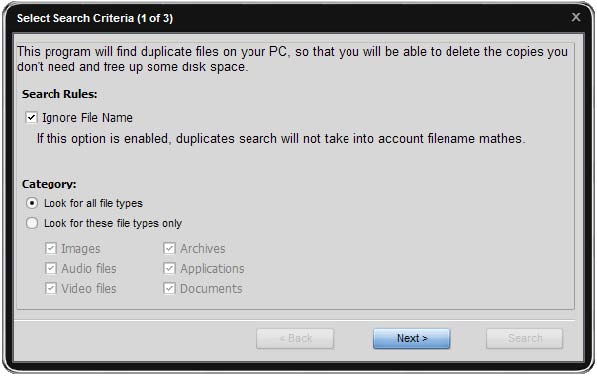Image resolution: width=597 pixels, height=376 pixels.
Task: Choose Look for these file types only
Action: coord(32,223)
